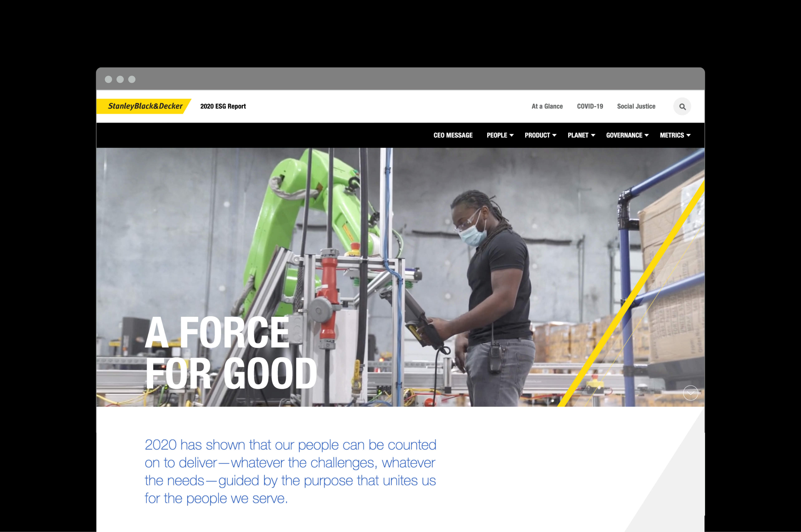Visit the Social Justice link
Screen dimensions: 801x532
(636, 106)
